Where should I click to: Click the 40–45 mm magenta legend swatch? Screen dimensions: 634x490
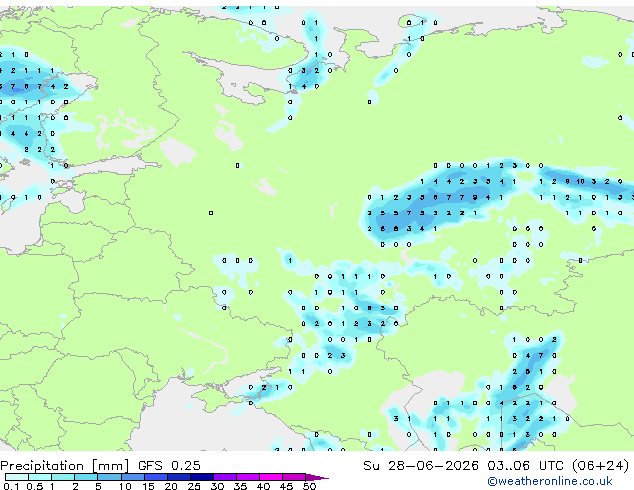click(x=271, y=477)
